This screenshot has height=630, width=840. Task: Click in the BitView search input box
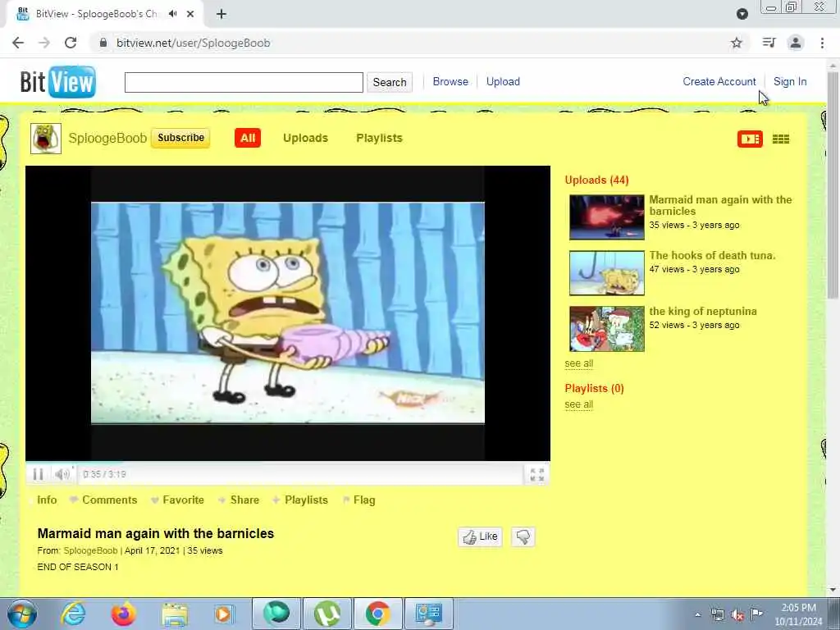[x=244, y=83]
